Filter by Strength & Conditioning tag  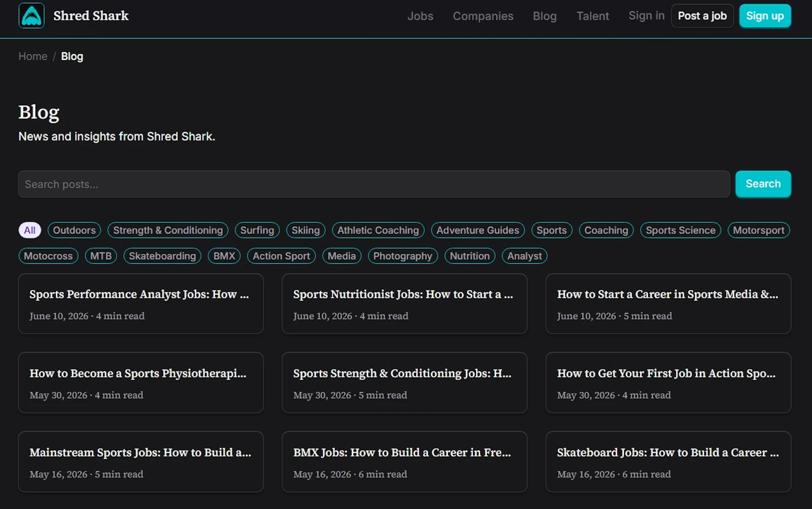tap(168, 230)
